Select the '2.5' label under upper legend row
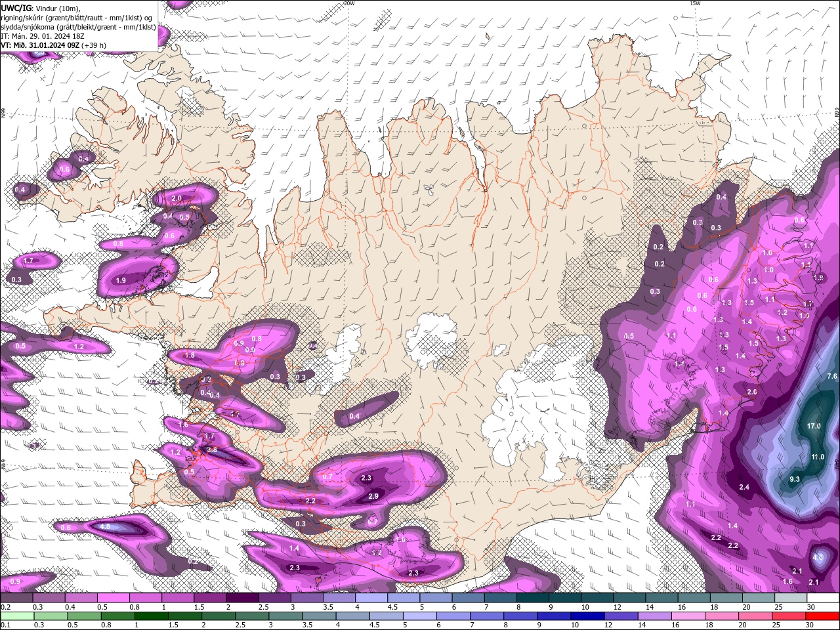Screen dimensions: 840x630 pyautogui.click(x=264, y=607)
